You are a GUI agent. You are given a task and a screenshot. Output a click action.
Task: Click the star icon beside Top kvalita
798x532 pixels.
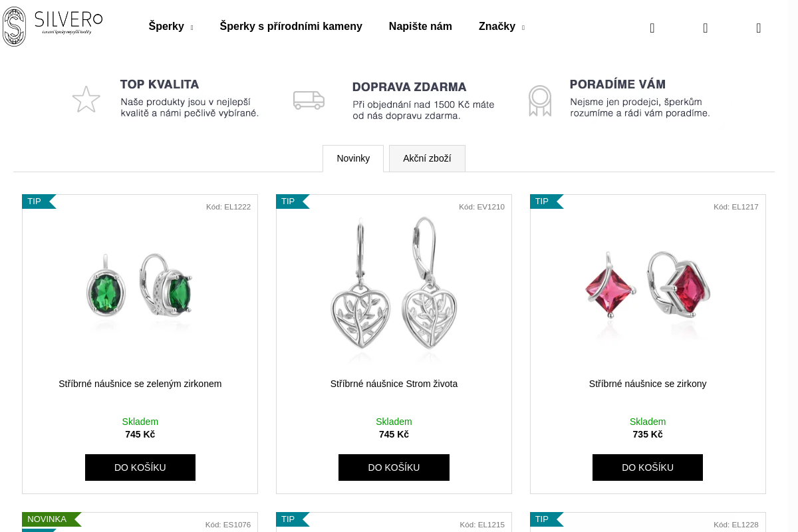click(x=86, y=99)
